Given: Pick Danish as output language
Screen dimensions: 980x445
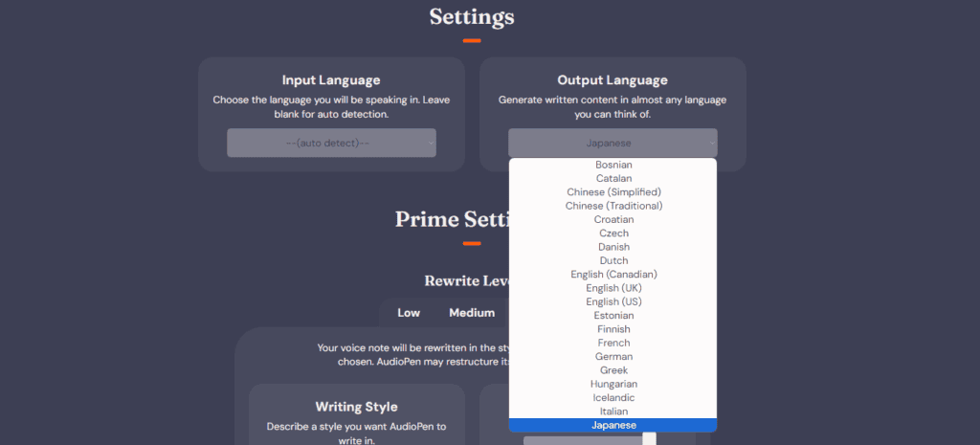Looking at the screenshot, I should coord(613,247).
